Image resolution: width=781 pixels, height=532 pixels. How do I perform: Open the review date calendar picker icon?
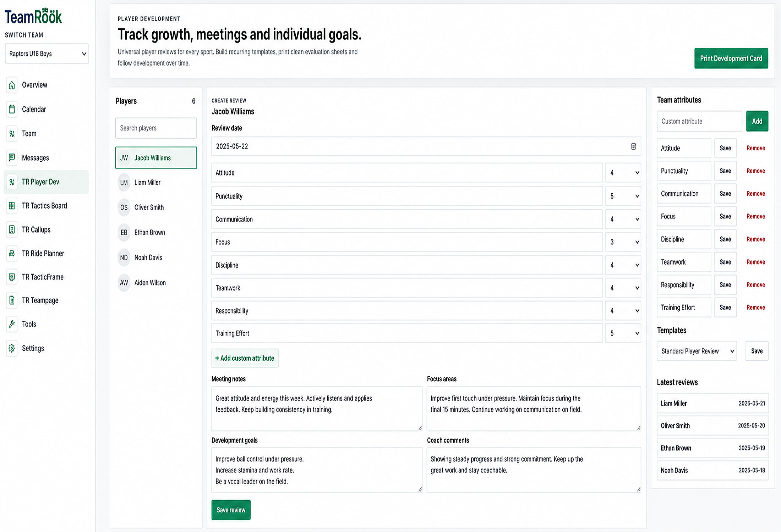coord(634,146)
